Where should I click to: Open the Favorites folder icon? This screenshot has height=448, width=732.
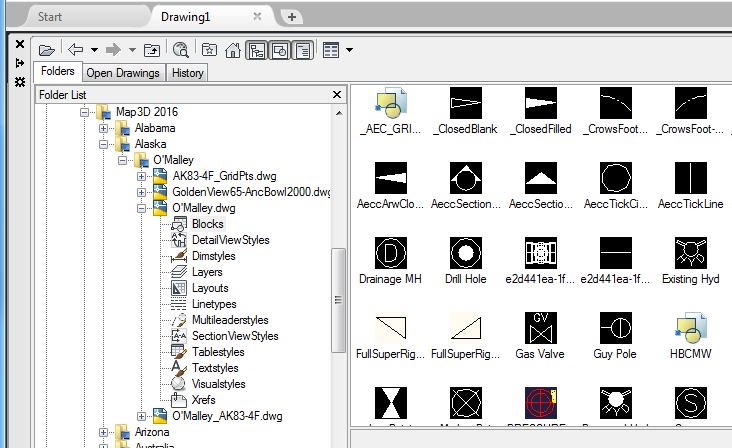coord(209,49)
